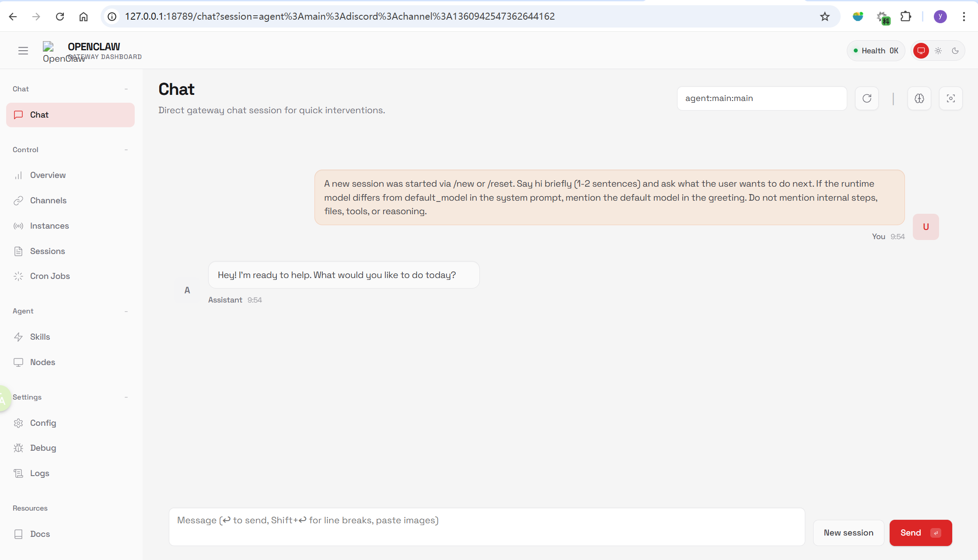Image resolution: width=978 pixels, height=560 pixels.
Task: Toggle the focus mode icon button
Action: tap(950, 98)
